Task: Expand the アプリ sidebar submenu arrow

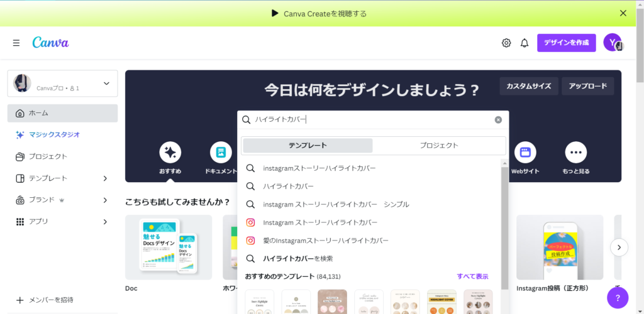Action: [x=105, y=222]
